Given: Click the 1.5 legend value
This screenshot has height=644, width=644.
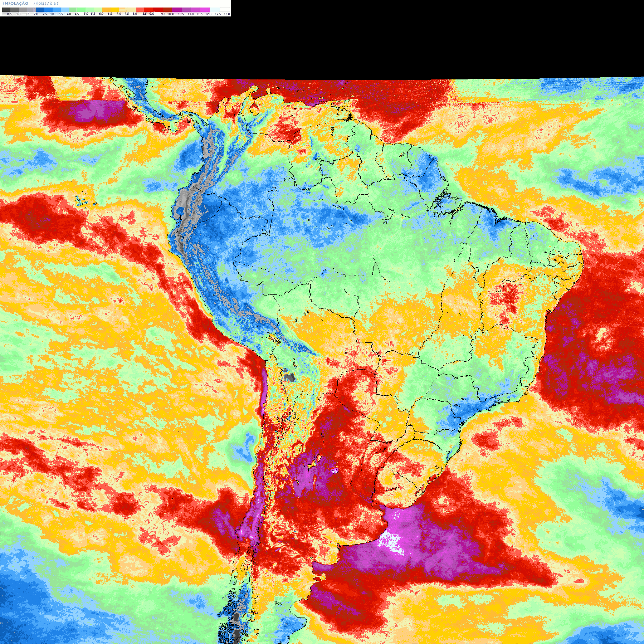Looking at the screenshot, I should (27, 14).
